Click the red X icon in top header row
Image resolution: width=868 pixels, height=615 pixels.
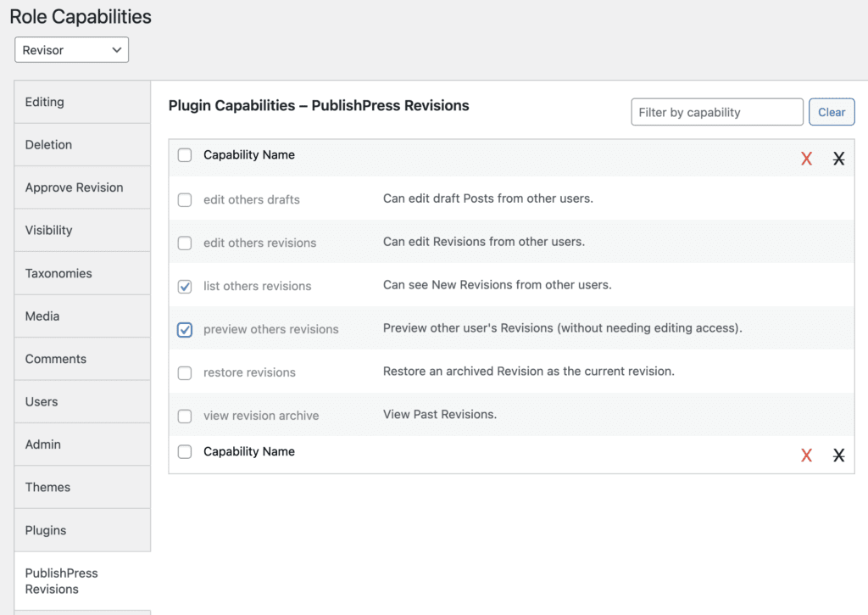coord(806,159)
